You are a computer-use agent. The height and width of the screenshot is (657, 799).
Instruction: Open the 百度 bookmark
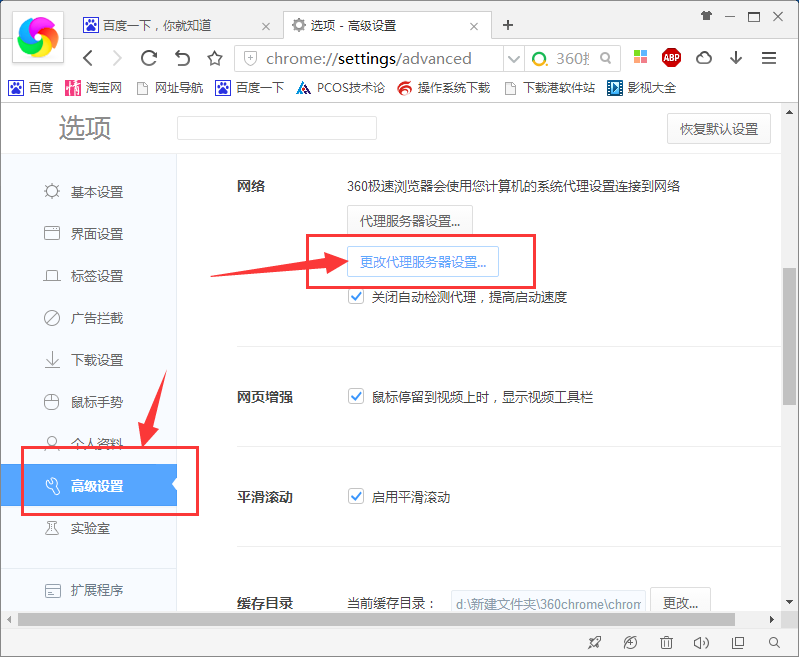[x=31, y=88]
